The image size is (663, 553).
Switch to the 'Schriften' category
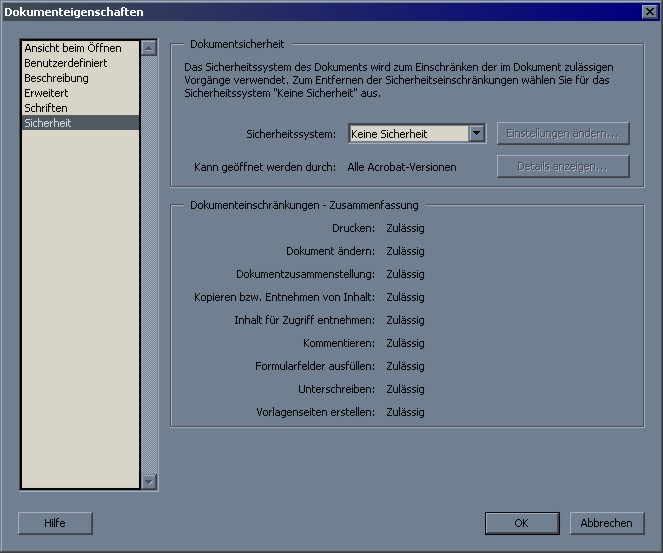[x=80, y=108]
